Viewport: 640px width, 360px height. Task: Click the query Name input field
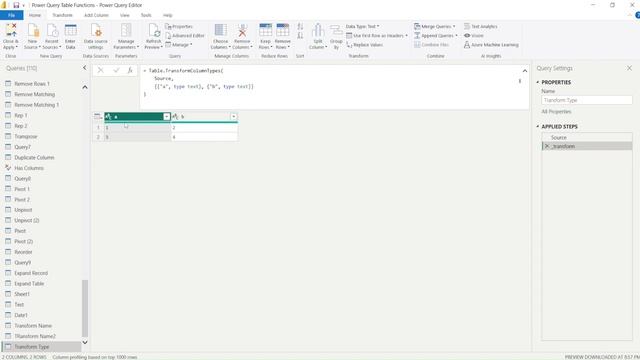[587, 100]
